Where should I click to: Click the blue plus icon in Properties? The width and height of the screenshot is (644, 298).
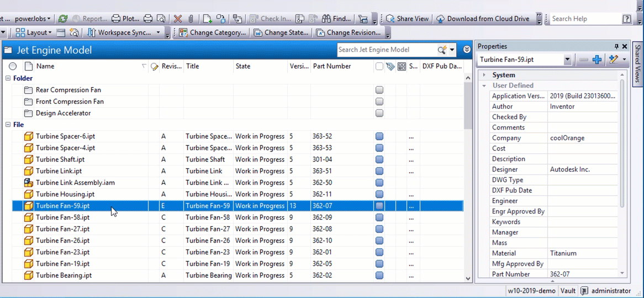597,60
